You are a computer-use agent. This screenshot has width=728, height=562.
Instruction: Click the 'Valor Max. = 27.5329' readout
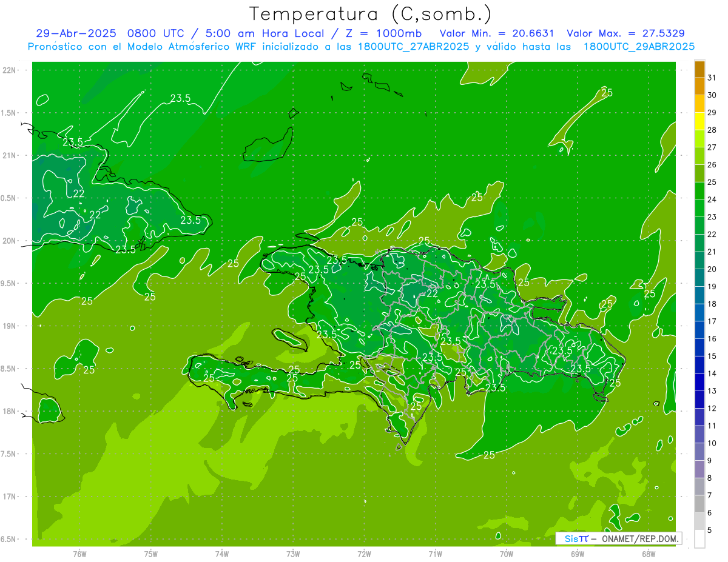click(625, 33)
